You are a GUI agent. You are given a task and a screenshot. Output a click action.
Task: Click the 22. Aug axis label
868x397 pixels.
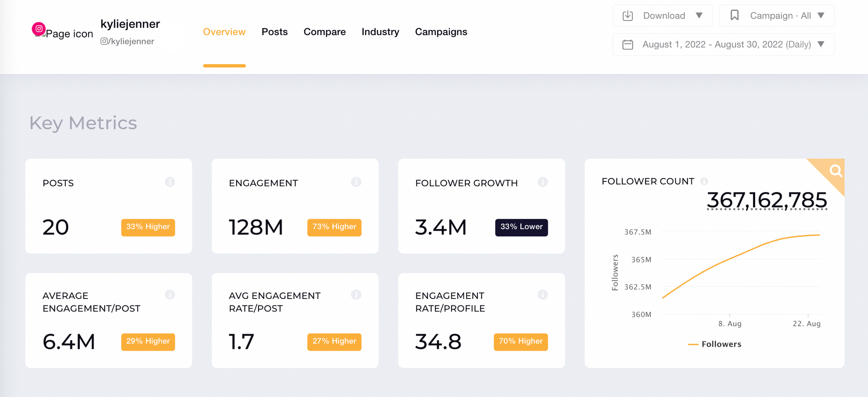pos(806,324)
